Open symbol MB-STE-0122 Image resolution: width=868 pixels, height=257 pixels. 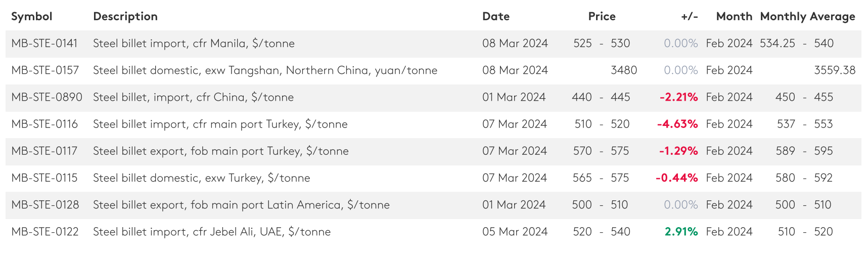(x=45, y=232)
